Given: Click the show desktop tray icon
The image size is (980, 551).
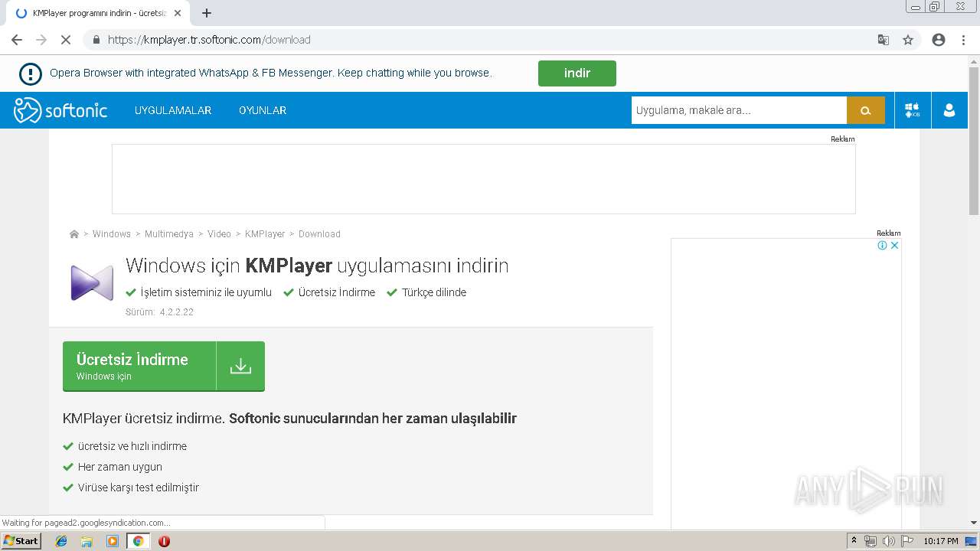Looking at the screenshot, I should tap(971, 541).
